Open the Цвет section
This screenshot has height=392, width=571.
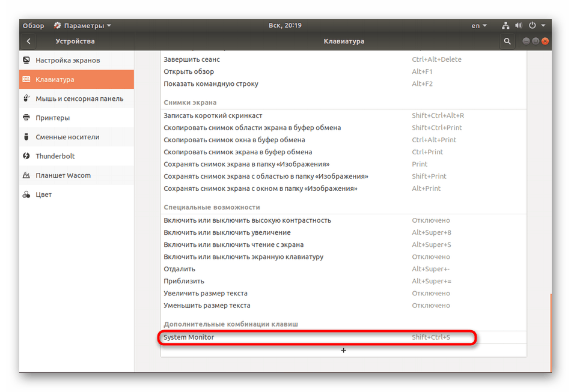[x=76, y=194]
